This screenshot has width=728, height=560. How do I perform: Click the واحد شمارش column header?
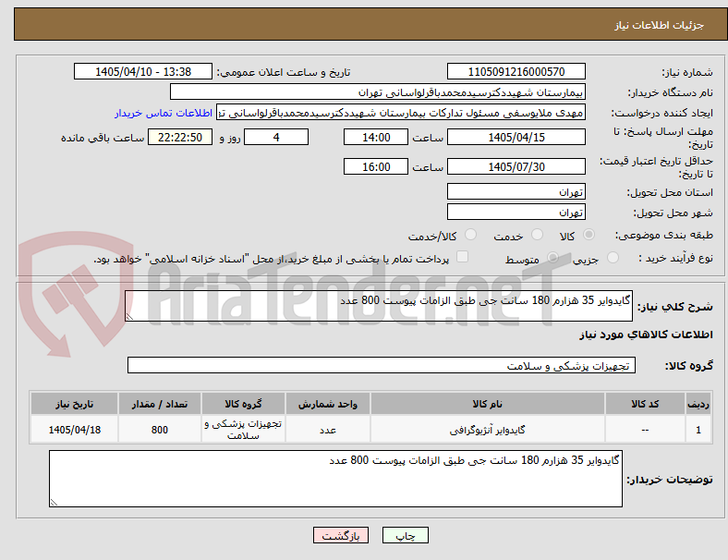tap(328, 404)
